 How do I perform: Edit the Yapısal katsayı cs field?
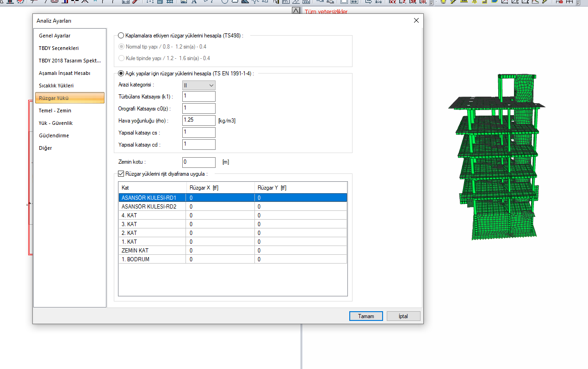pyautogui.click(x=199, y=132)
